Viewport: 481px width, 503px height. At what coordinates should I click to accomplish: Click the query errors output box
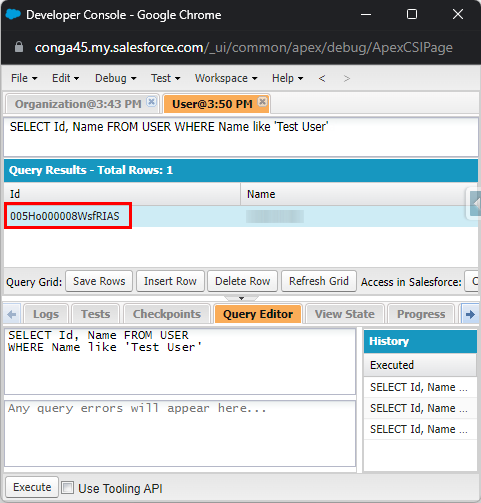[x=180, y=434]
